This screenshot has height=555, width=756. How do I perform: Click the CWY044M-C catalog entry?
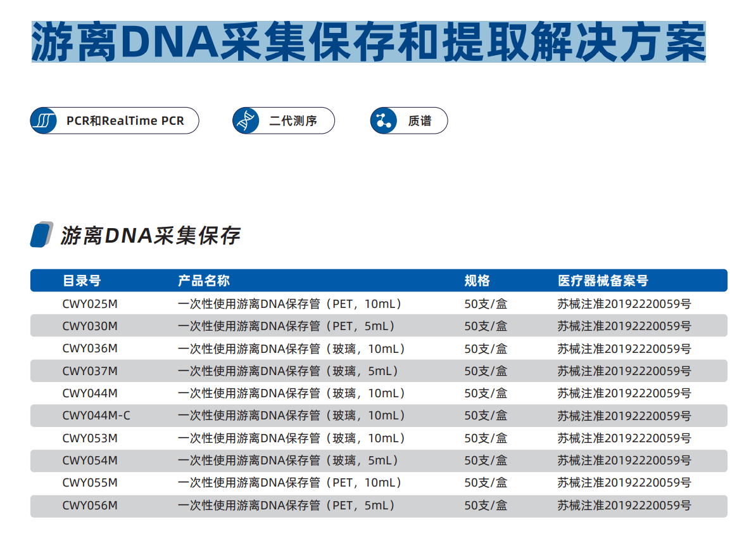point(96,416)
